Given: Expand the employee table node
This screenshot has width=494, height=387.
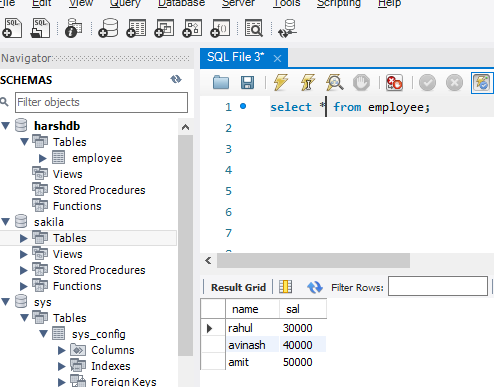Looking at the screenshot, I should click(x=43, y=158).
